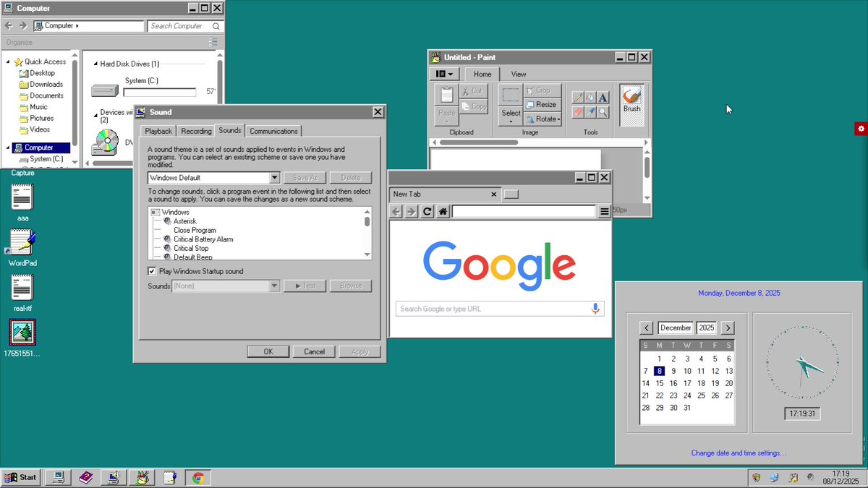Reload the New Tab page

coord(427,211)
